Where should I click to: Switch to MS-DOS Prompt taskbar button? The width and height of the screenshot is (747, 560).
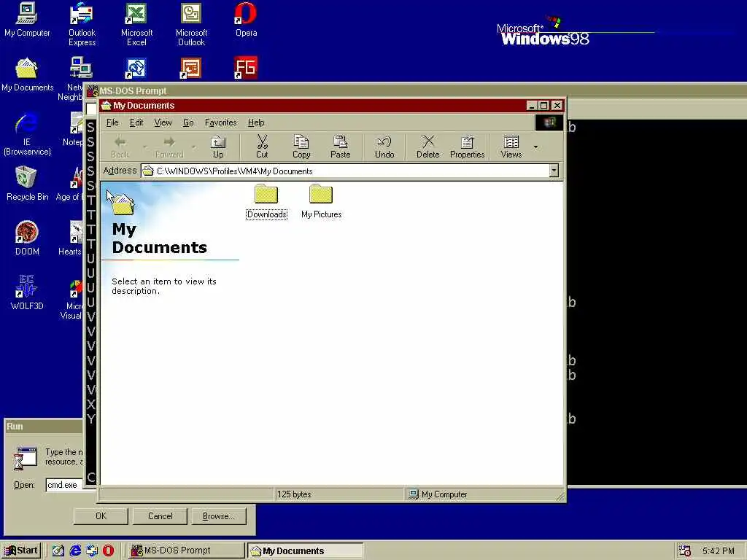(186, 551)
